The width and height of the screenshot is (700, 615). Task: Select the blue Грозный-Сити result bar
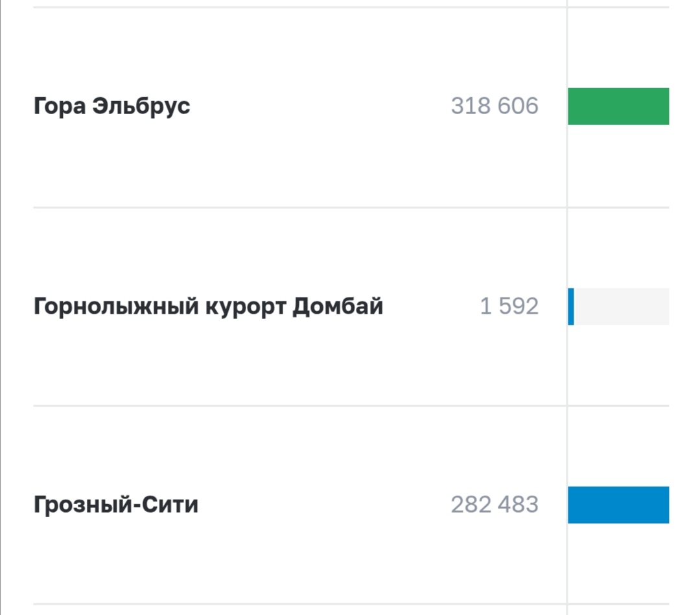618,505
